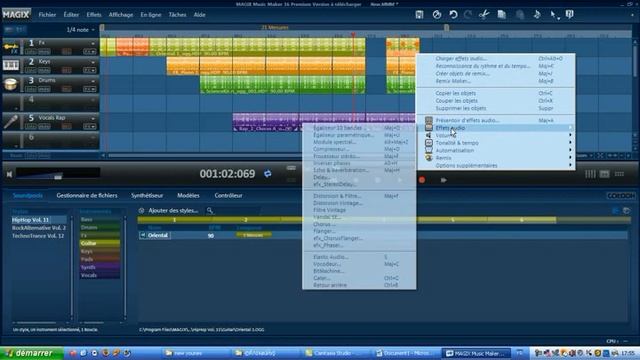The width and height of the screenshot is (640, 360).
Task: Click the Drums track drum icon
Action: pos(11,84)
